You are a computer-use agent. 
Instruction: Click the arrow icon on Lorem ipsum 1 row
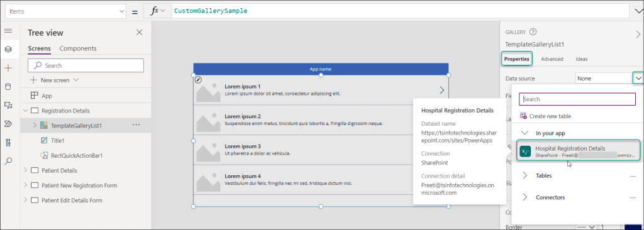pos(442,90)
